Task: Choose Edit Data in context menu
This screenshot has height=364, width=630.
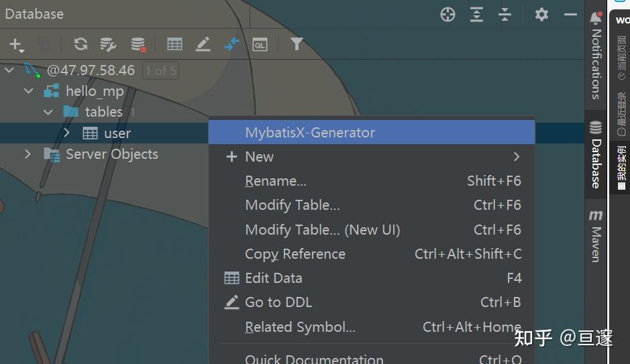Action: click(x=273, y=278)
